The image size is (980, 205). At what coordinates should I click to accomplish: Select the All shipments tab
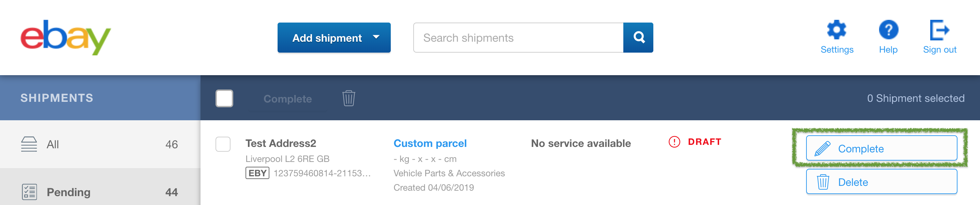100,144
